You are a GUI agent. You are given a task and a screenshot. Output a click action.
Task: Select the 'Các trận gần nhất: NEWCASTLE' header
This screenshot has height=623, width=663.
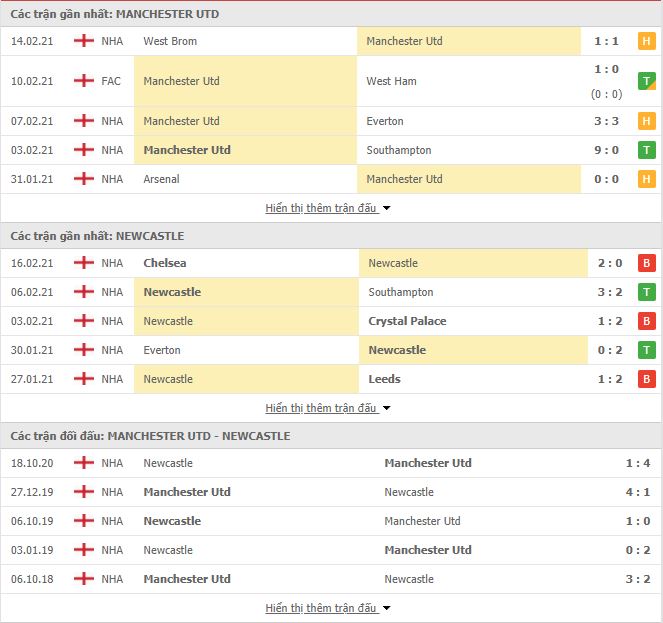point(97,236)
